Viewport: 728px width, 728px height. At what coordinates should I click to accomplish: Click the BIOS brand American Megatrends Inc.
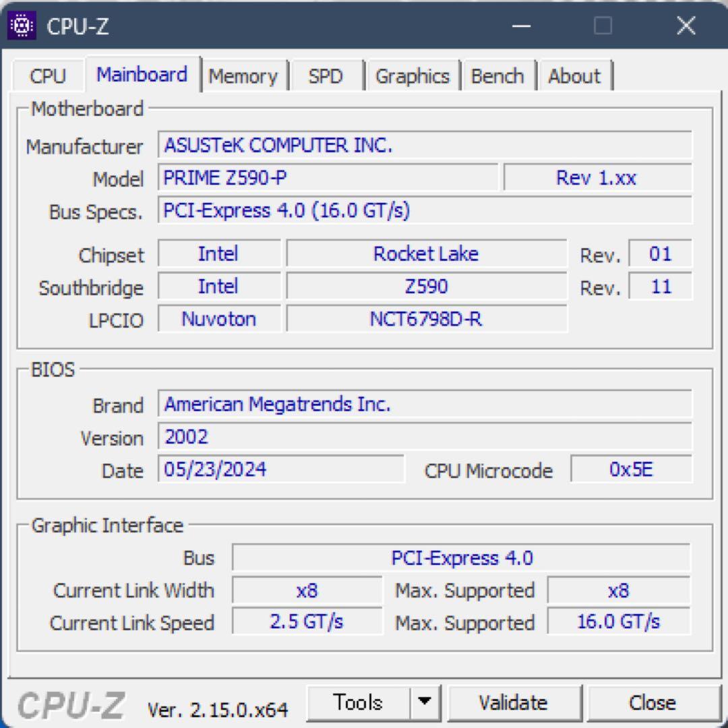425,404
